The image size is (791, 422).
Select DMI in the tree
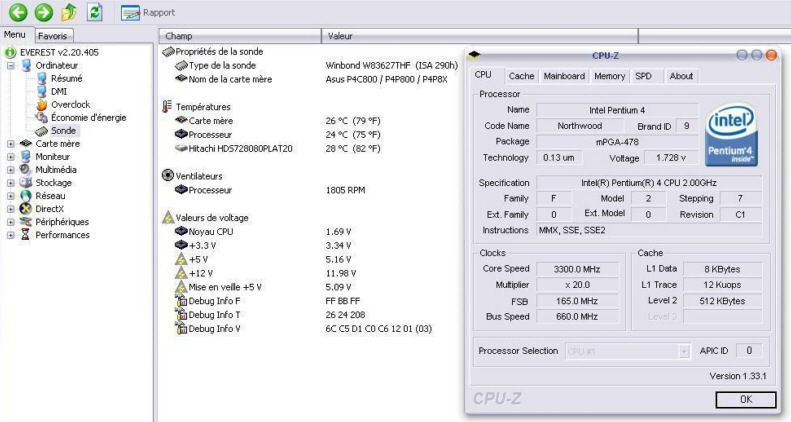point(59,92)
